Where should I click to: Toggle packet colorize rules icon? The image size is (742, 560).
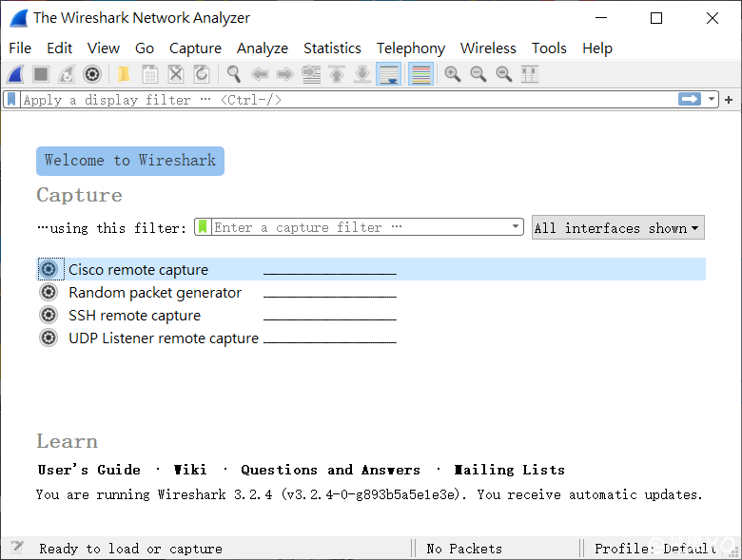[x=420, y=74]
